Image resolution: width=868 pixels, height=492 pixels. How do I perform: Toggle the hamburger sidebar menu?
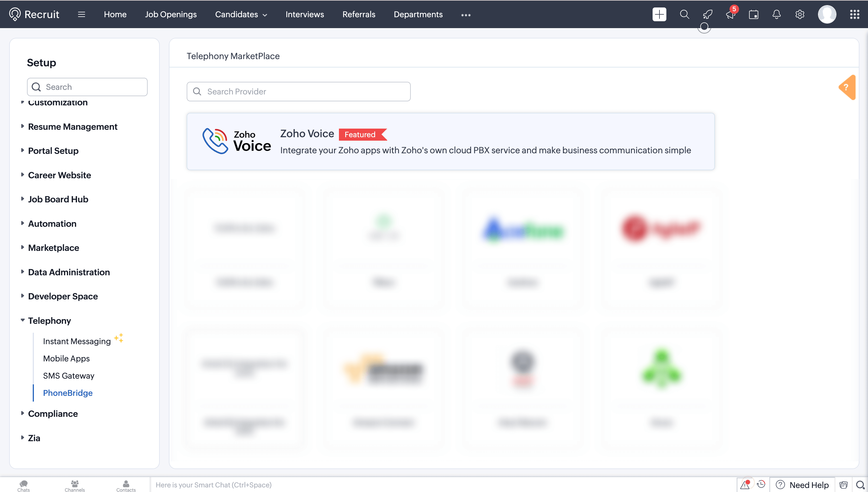tap(81, 14)
